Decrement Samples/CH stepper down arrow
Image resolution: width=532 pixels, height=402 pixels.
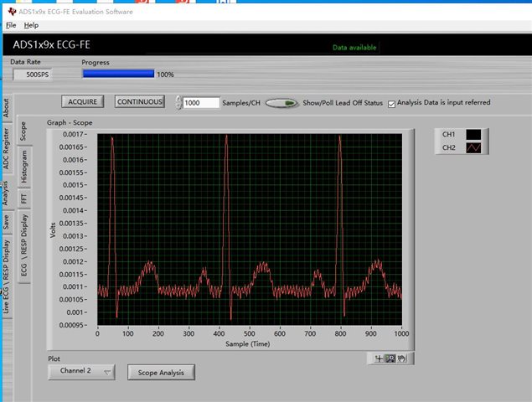pyautogui.click(x=178, y=106)
